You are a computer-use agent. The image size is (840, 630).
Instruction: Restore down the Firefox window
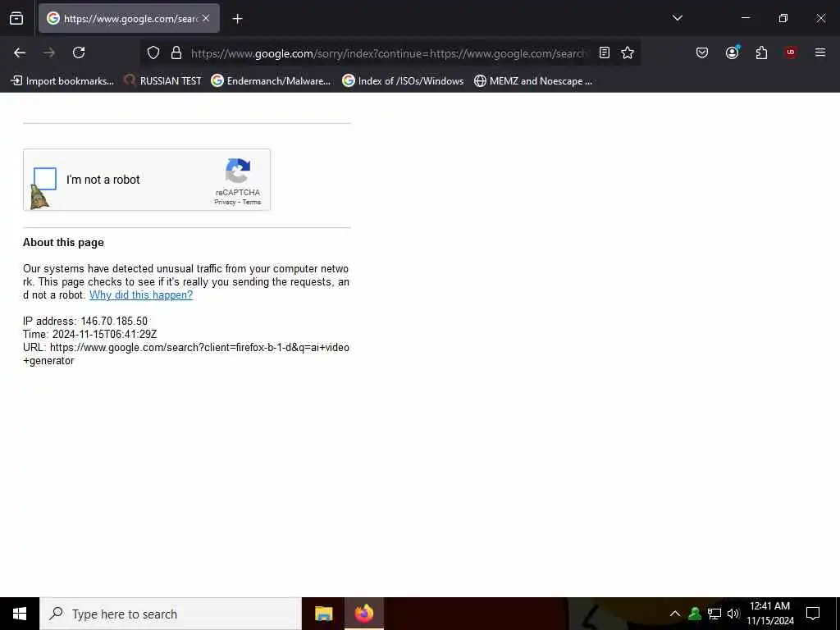tap(783, 18)
